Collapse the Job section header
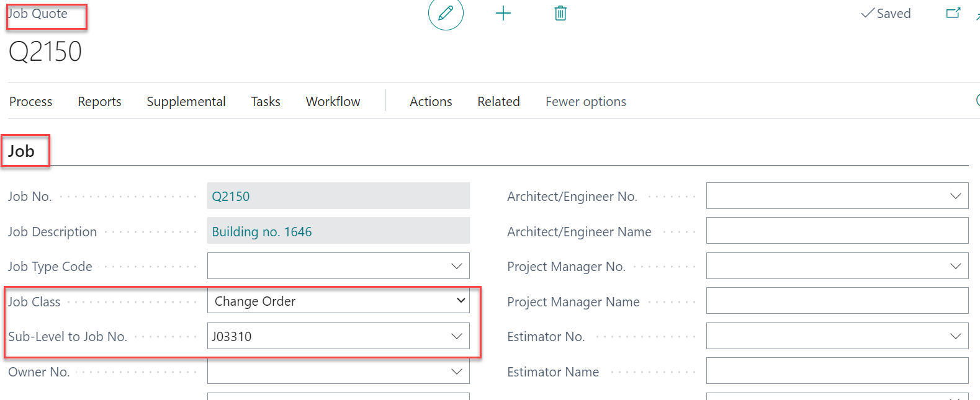 coord(22,151)
